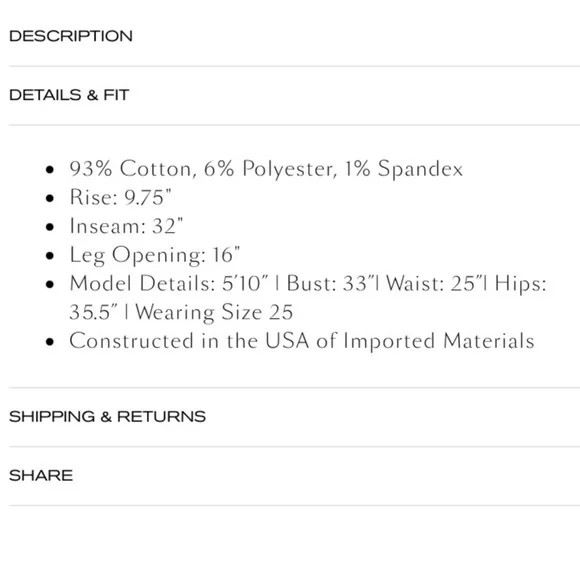
Task: Click the 1% Spandex text
Action: (x=403, y=169)
